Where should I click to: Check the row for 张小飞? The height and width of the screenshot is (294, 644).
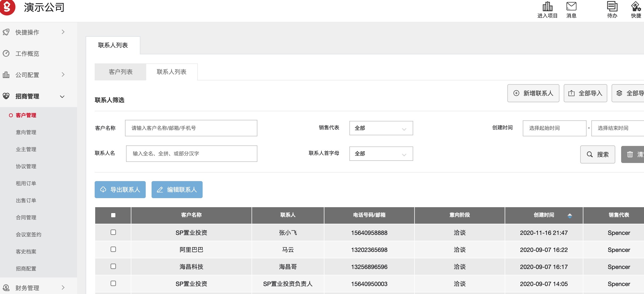(x=113, y=232)
